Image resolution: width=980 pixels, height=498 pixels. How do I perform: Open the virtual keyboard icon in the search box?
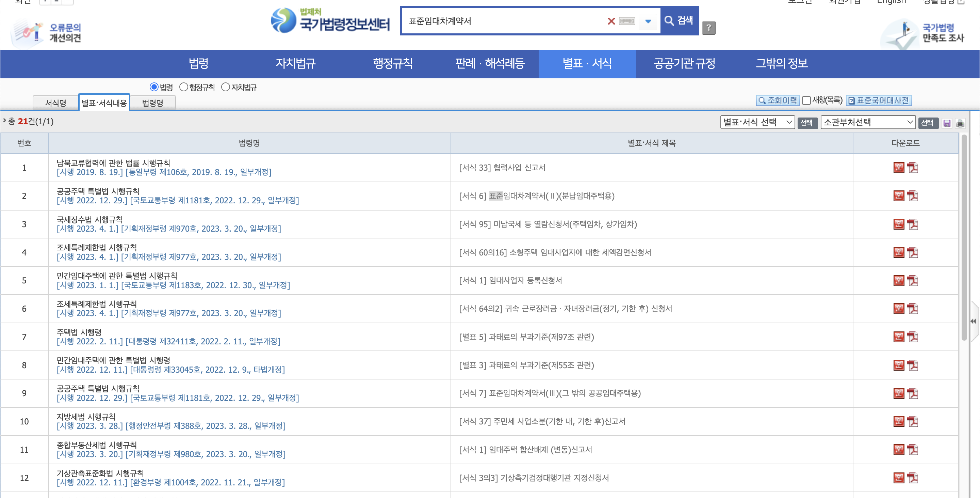(x=627, y=21)
